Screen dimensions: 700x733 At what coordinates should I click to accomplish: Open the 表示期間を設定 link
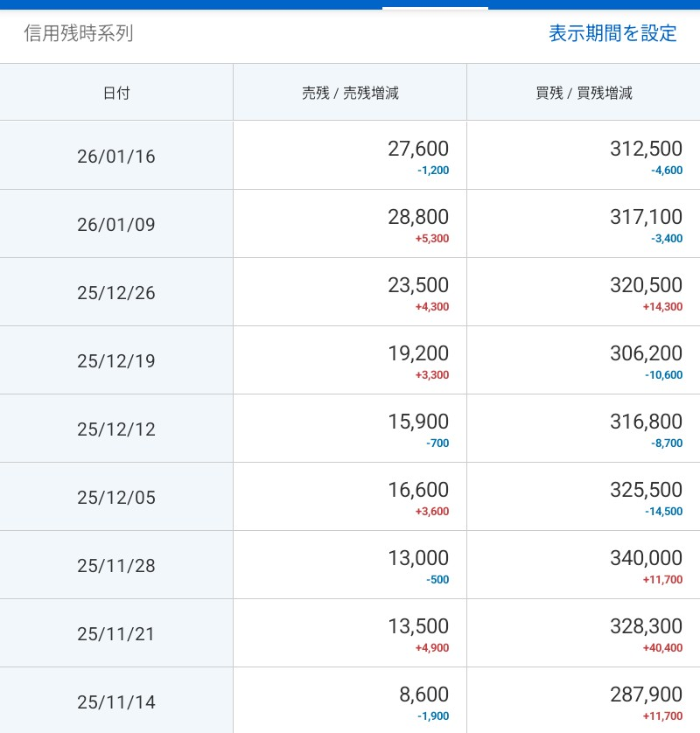pyautogui.click(x=612, y=33)
